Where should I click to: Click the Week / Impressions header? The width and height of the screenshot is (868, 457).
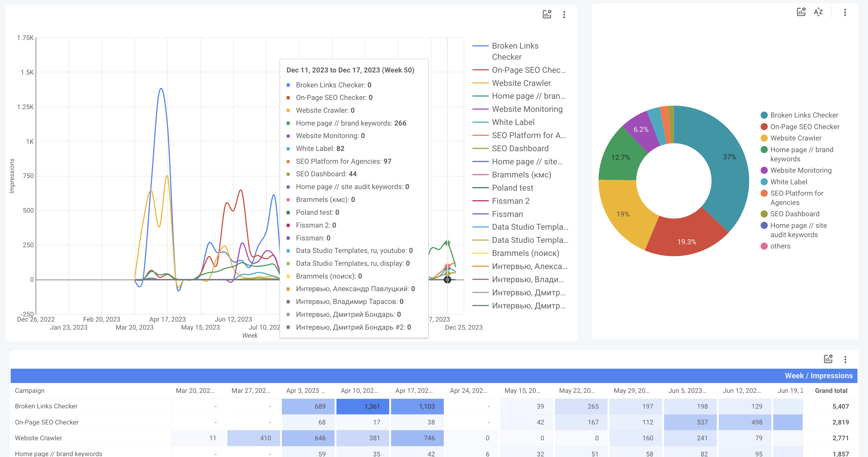[819, 376]
